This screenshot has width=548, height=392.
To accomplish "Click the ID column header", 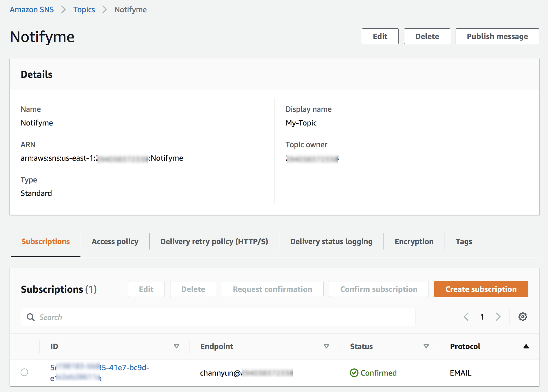I will tap(54, 346).
